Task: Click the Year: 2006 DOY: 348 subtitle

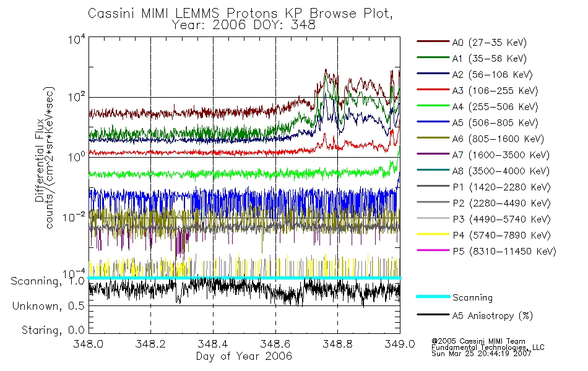Action: pos(244,25)
